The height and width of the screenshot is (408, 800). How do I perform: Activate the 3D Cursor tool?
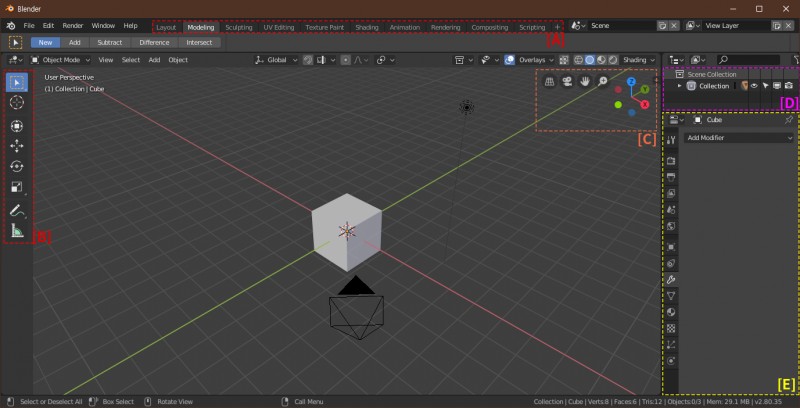pos(17,102)
